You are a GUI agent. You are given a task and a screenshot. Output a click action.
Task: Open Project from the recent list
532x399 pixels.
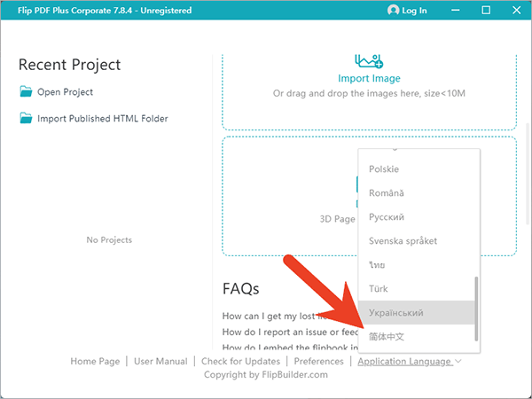pos(65,92)
